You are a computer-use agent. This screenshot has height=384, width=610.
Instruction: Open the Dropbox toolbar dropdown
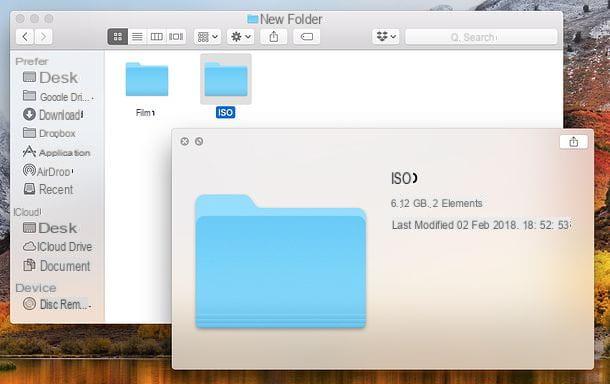[x=386, y=37]
